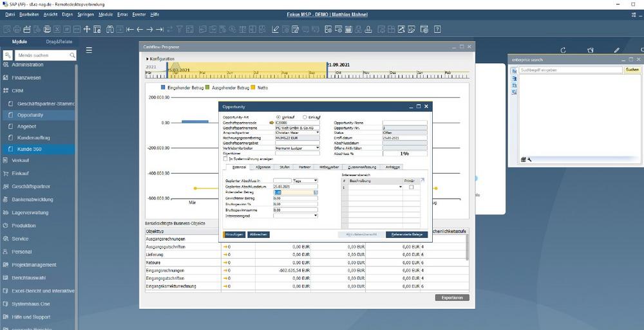This screenshot has height=330, width=644.
Task: Go to first data record arrow
Action: click(x=130, y=29)
